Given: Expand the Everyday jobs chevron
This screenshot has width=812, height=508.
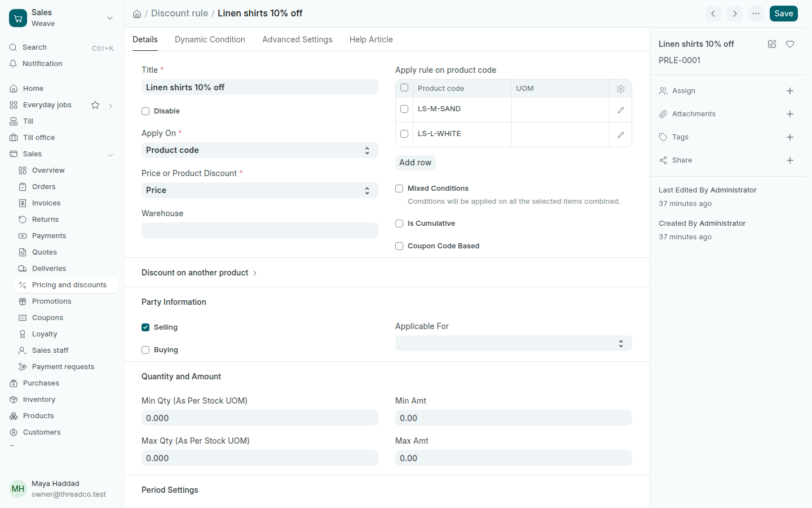Looking at the screenshot, I should tap(111, 106).
